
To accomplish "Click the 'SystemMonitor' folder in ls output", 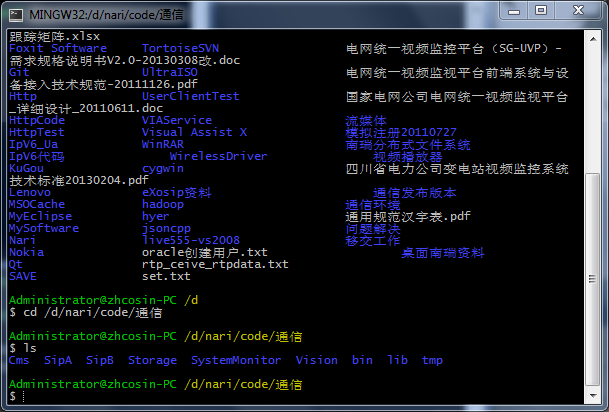I will (236, 360).
